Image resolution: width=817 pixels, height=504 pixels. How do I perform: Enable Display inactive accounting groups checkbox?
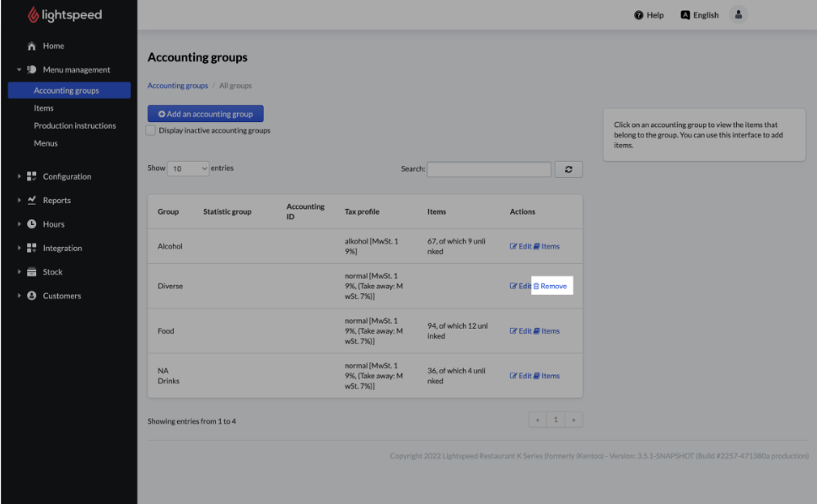(151, 131)
